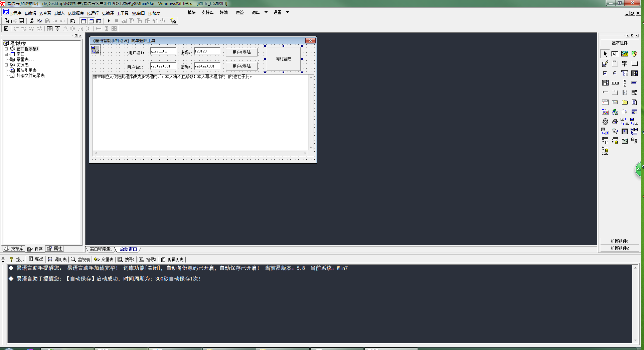This screenshot has width=644, height=350.
Task: Select the group box component icon
Action: 615,63
